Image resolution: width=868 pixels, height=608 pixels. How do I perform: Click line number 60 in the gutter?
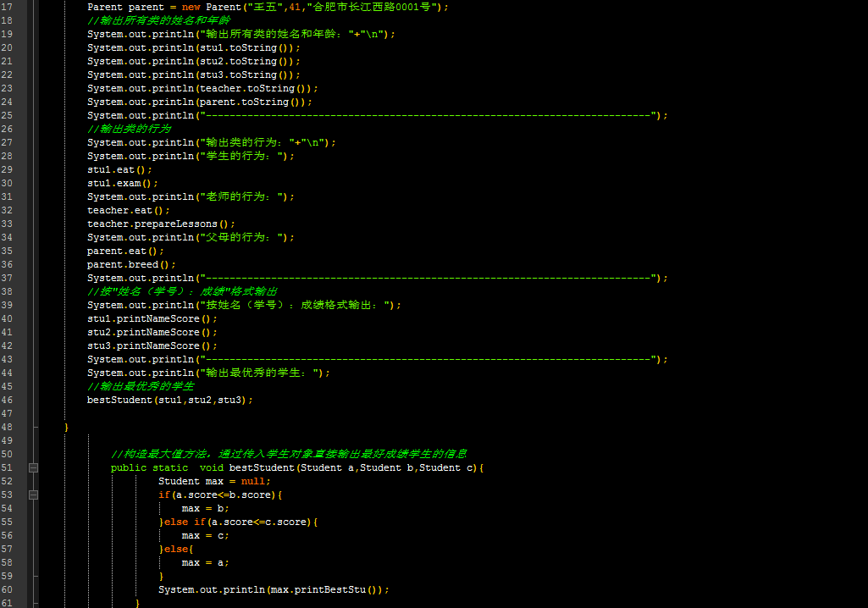click(7, 589)
